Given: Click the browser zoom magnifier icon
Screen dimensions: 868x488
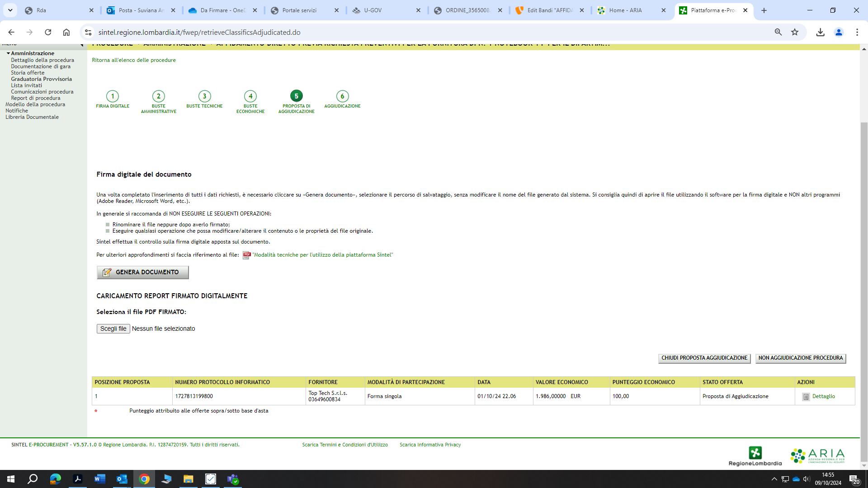Looking at the screenshot, I should (x=778, y=32).
